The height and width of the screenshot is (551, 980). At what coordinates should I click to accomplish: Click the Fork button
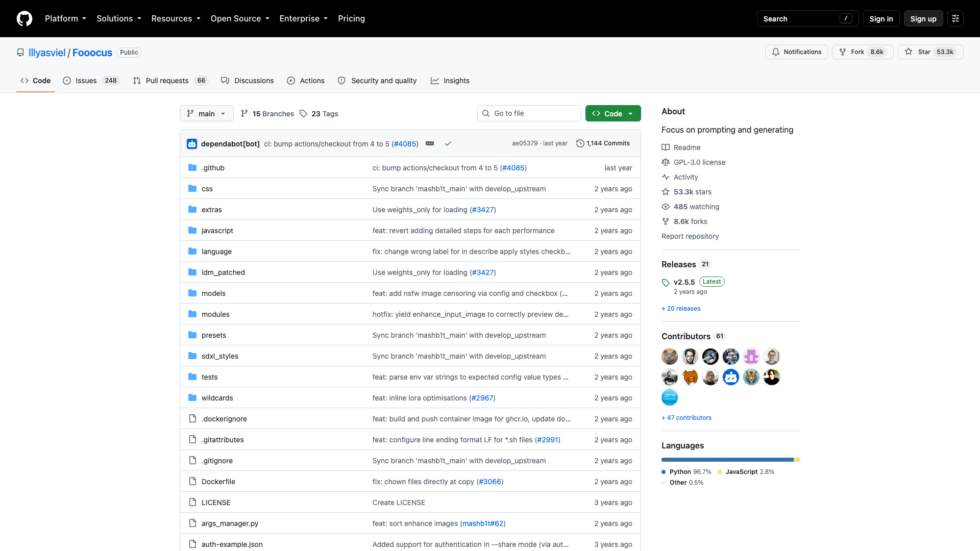[x=863, y=52]
